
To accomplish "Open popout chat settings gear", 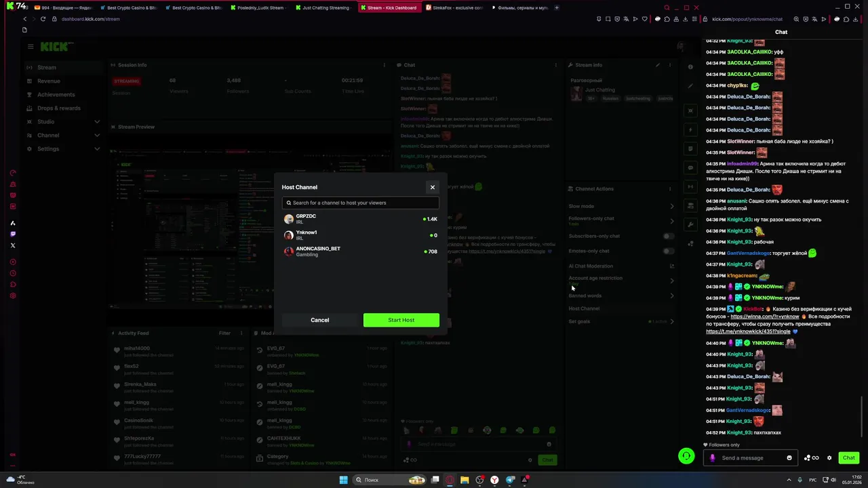I will tap(829, 457).
